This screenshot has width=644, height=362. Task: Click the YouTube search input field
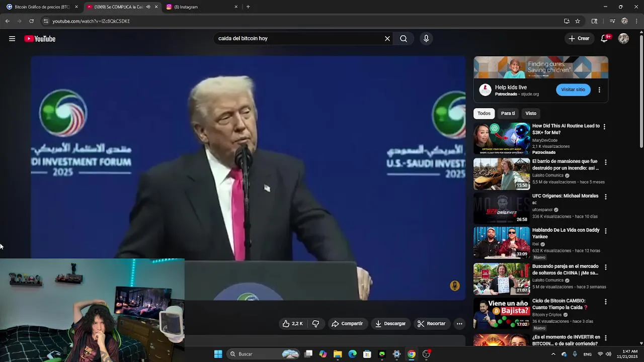pyautogui.click(x=299, y=38)
